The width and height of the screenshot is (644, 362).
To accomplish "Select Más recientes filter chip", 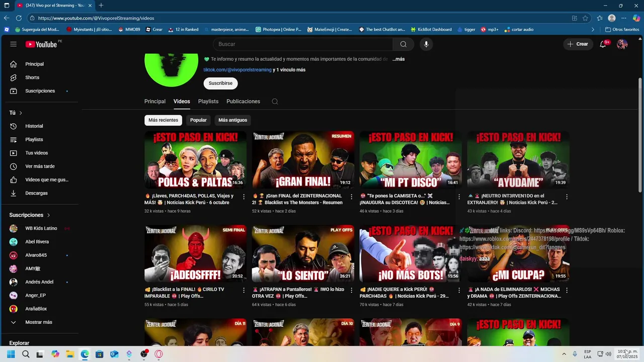I will click(x=163, y=120).
